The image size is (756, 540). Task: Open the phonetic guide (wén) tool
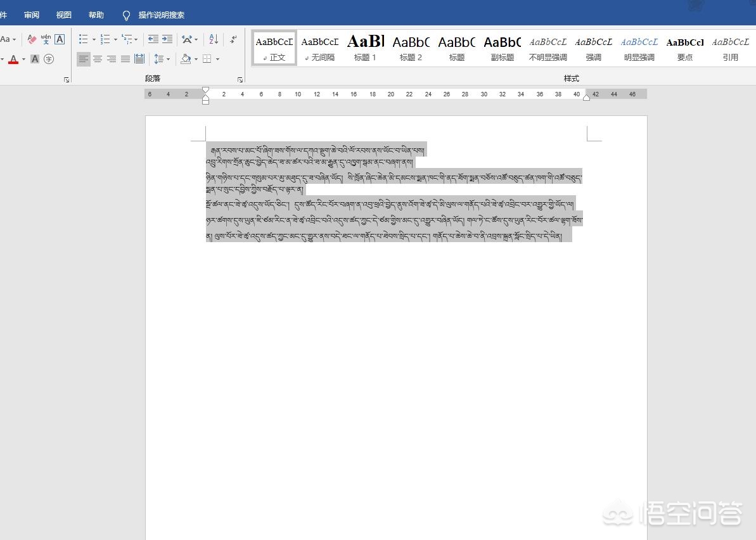click(x=46, y=39)
